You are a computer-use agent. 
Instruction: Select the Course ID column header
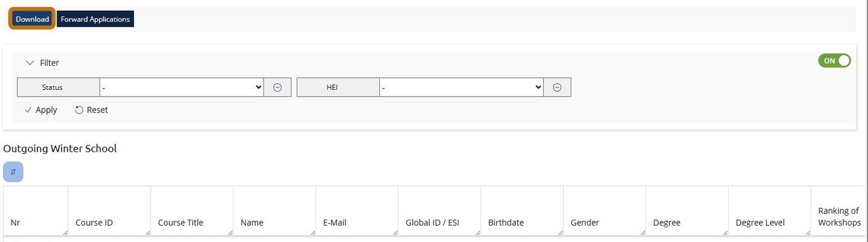94,223
